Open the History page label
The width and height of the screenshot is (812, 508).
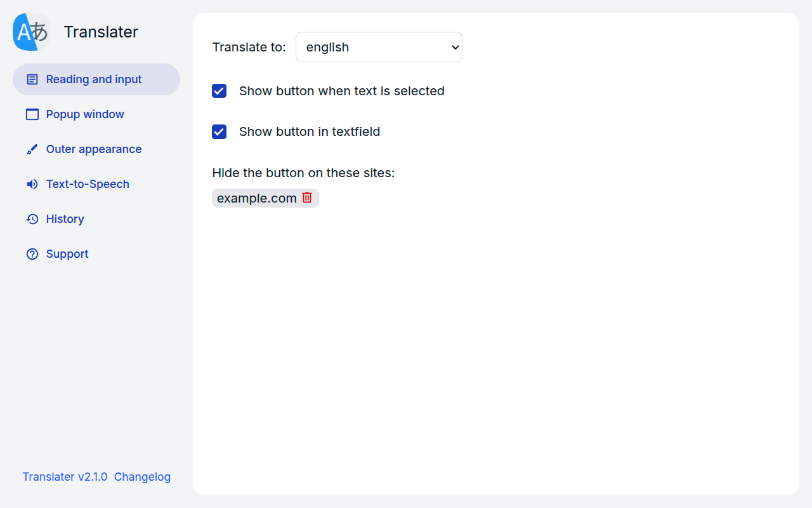coord(65,219)
